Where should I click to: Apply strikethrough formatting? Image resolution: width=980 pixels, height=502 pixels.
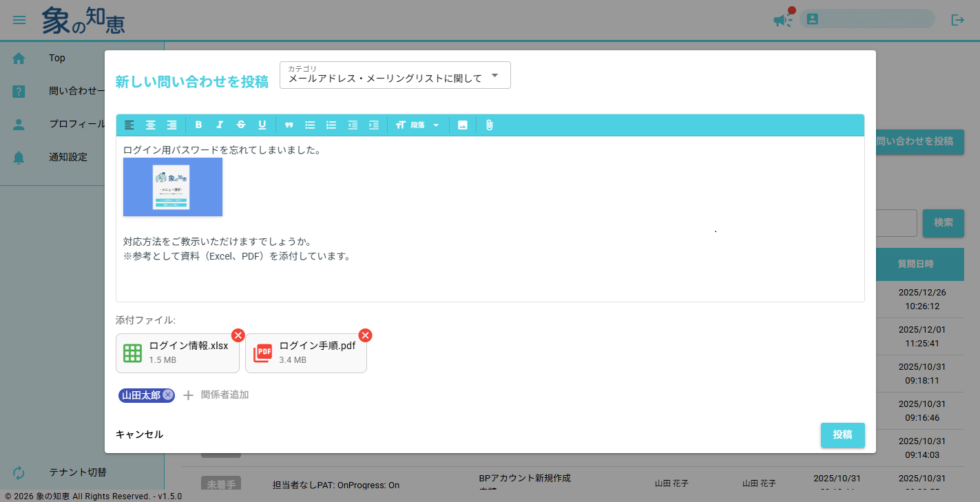coord(241,125)
